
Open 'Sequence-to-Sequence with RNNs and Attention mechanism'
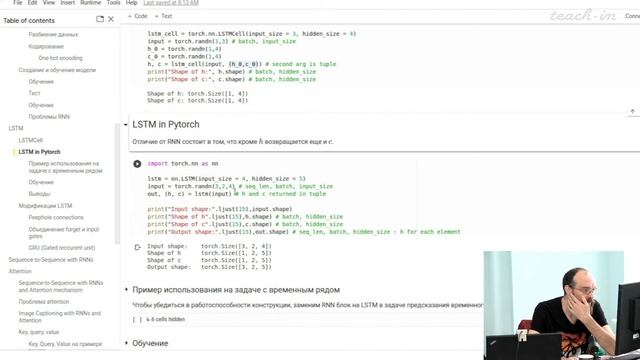click(61, 287)
